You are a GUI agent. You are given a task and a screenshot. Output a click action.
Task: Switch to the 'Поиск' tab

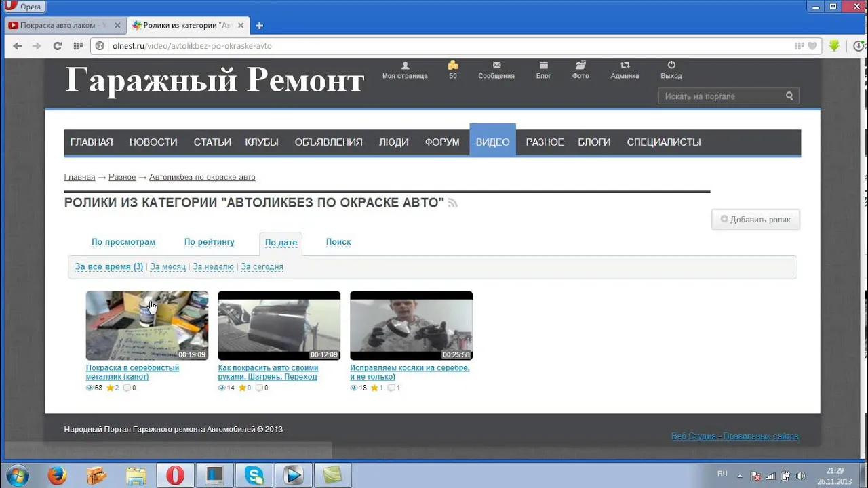coord(338,242)
